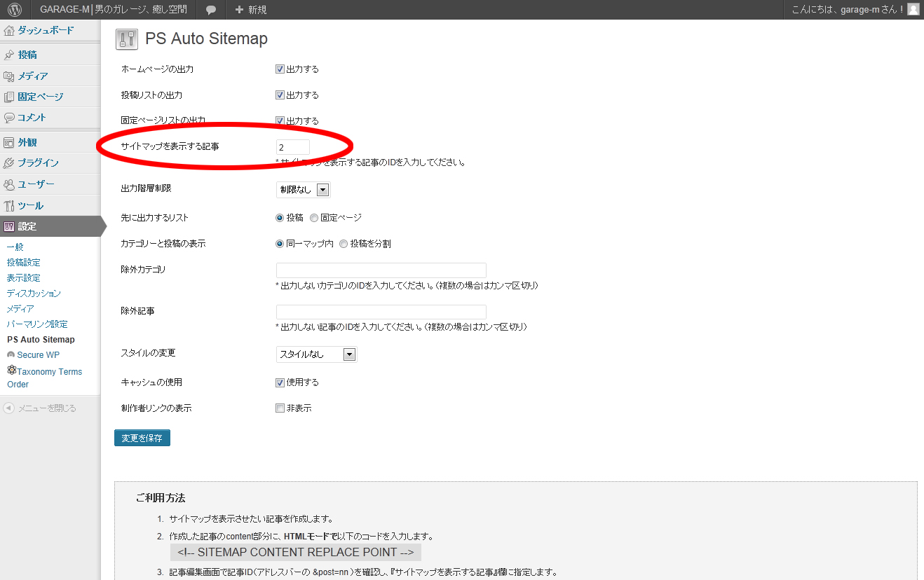Open プラグイン menu item
Viewport: 924px width, 580px height.
coord(38,163)
